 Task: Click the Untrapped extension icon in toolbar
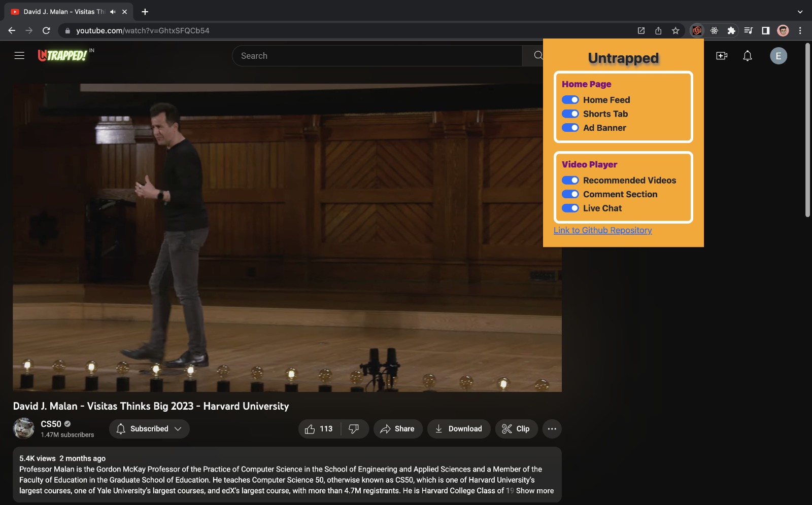pos(697,30)
